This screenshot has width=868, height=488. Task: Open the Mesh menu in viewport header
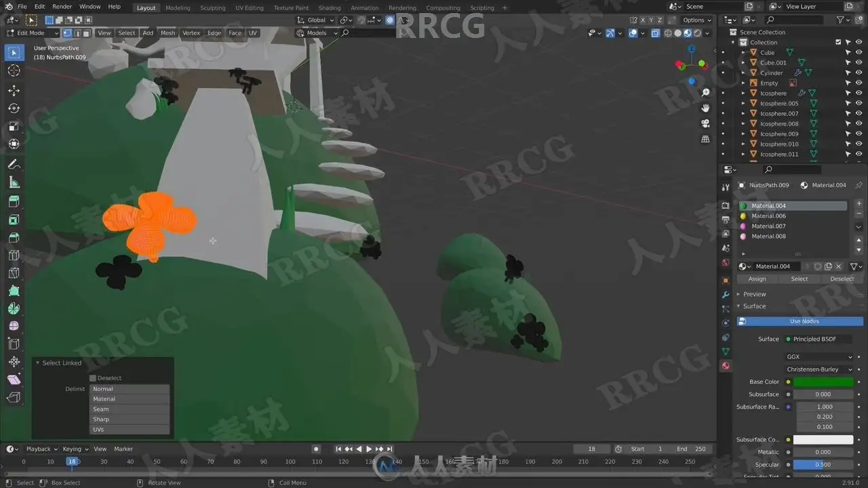pos(167,33)
